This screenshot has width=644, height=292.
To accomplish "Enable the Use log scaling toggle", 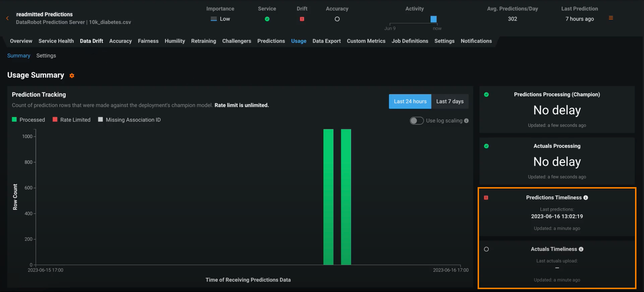I will click(x=416, y=121).
